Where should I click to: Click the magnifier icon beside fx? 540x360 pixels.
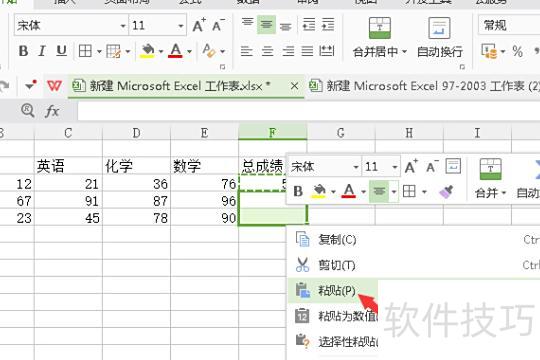pyautogui.click(x=27, y=111)
